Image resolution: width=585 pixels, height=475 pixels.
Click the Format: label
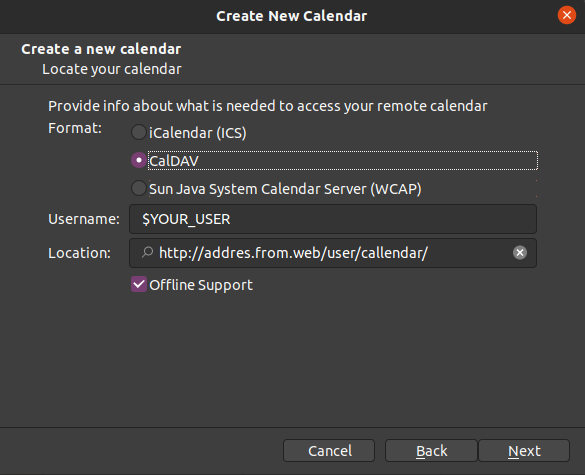coord(75,128)
